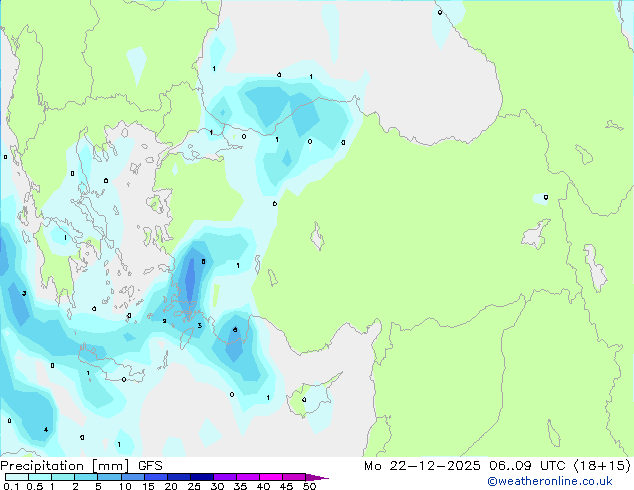
Task: Click the legend label '50'
Action: click(x=309, y=486)
